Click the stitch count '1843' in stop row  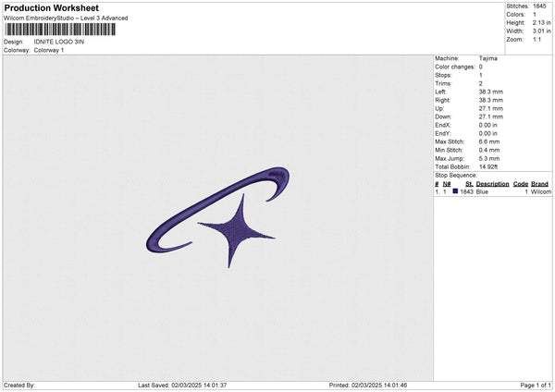[466, 191]
